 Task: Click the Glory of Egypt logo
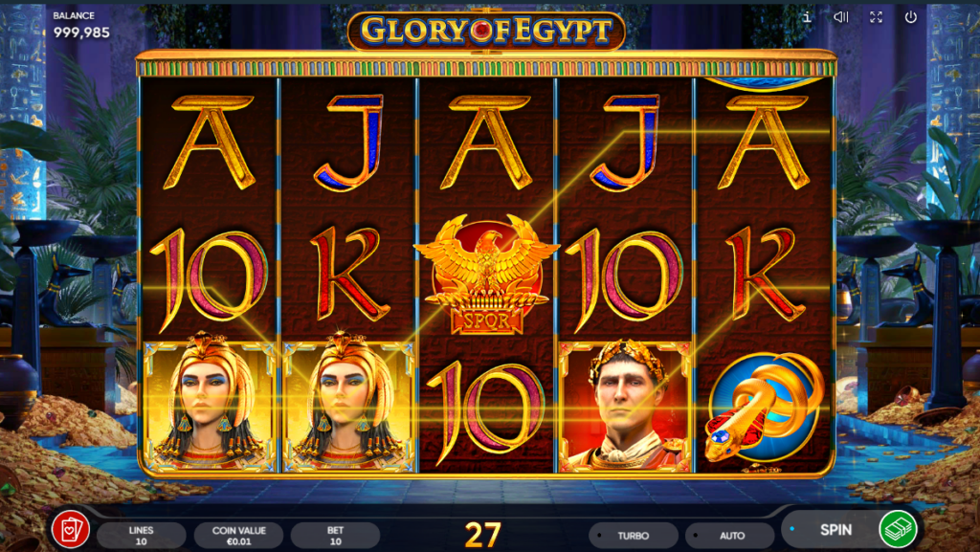(486, 31)
